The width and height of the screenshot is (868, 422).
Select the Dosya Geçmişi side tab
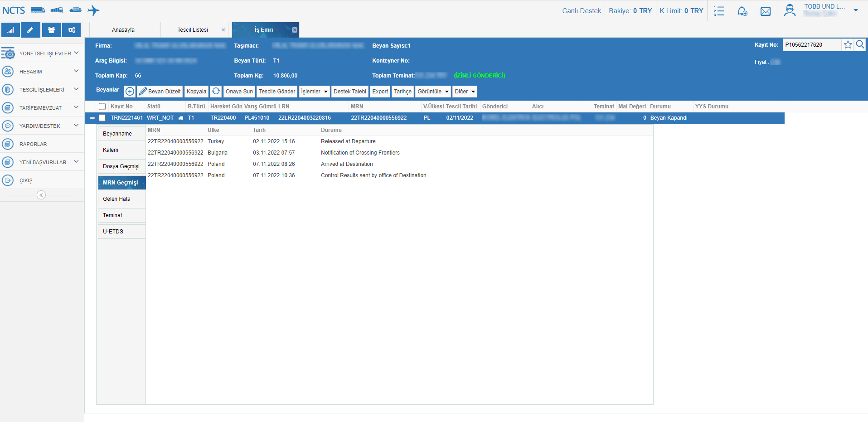pos(121,166)
